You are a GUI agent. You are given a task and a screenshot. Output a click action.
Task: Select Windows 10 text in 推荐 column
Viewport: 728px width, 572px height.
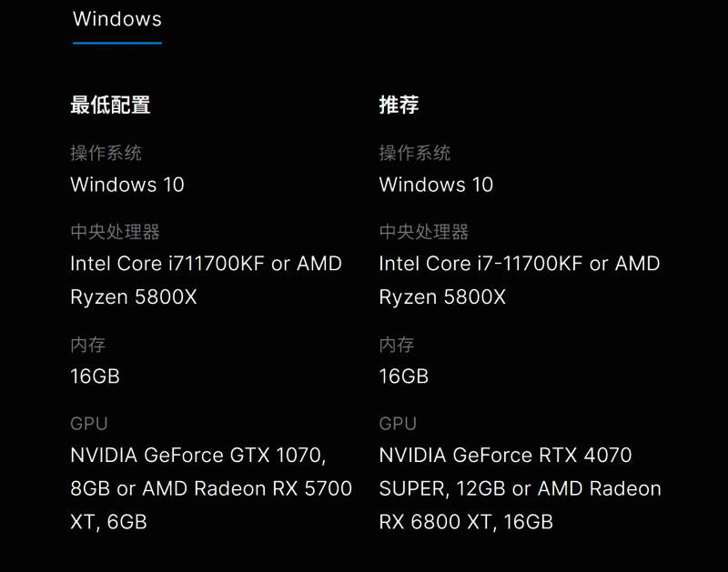coord(436,185)
